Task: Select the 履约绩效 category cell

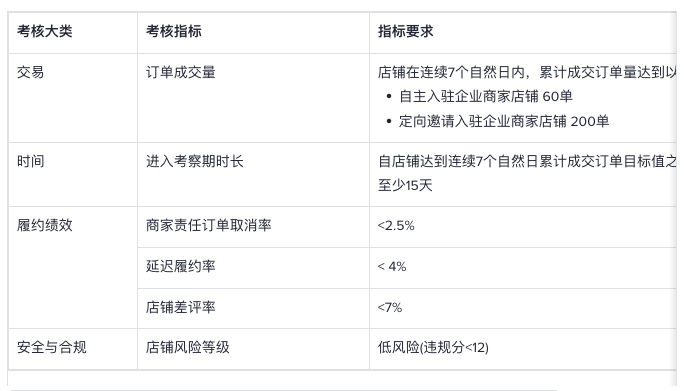Action: tap(73, 267)
